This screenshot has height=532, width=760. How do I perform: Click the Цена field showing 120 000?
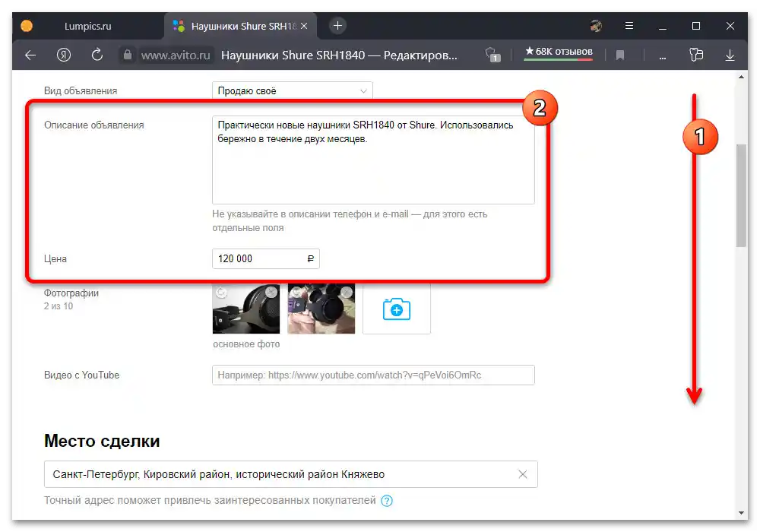point(265,258)
